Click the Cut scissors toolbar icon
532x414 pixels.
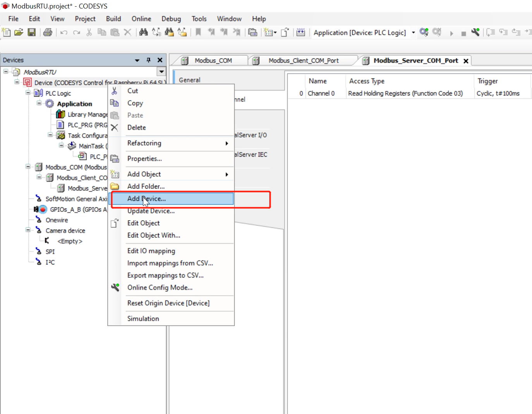coord(89,33)
